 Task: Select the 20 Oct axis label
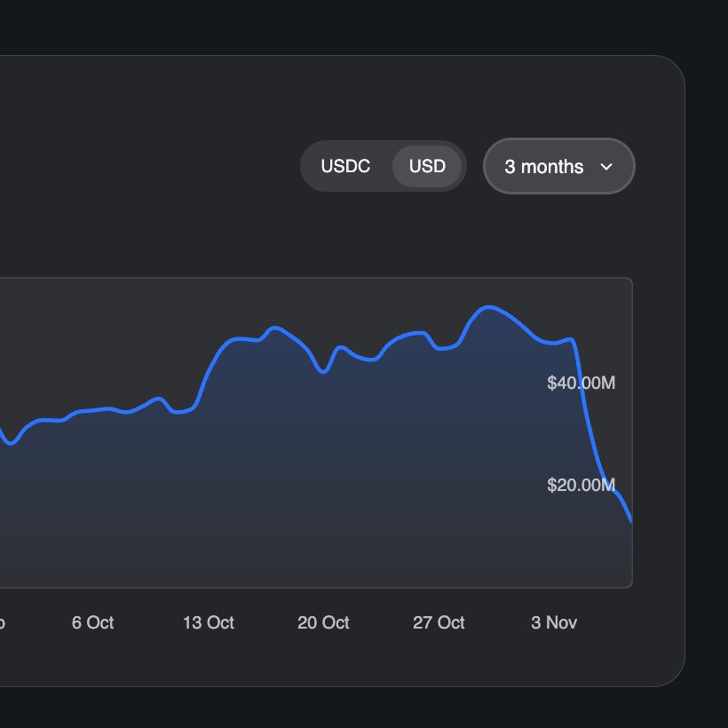[x=323, y=622]
